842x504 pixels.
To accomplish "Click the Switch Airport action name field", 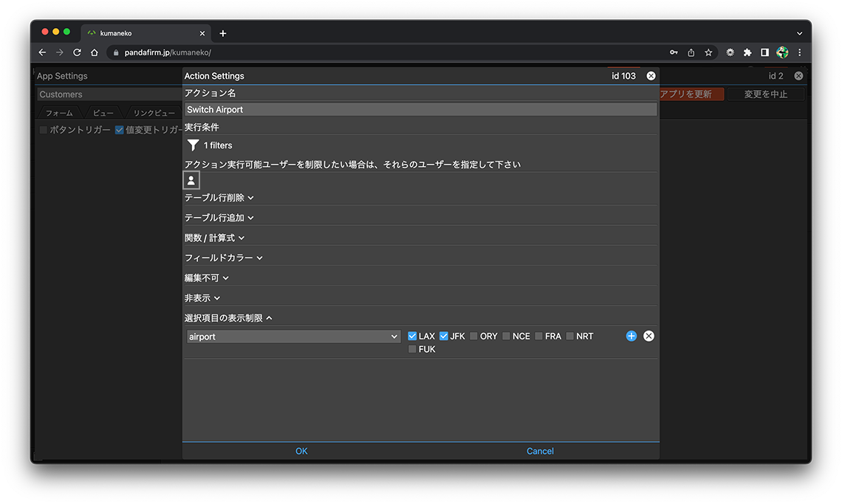I will click(420, 109).
